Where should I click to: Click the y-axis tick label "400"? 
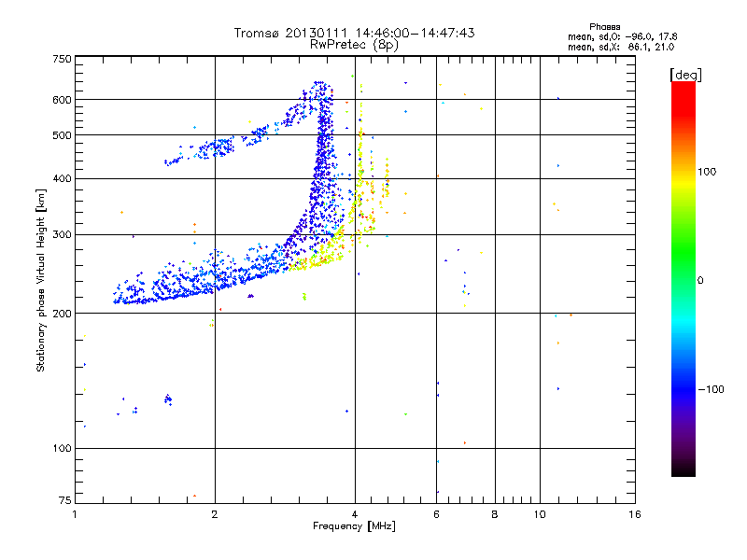click(62, 178)
